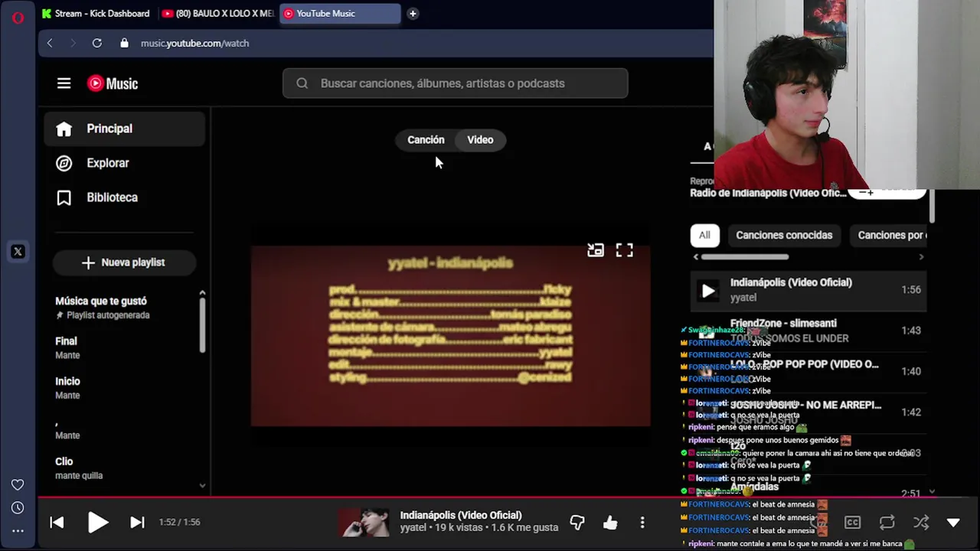Open Opera sidebar three-dot options
The image size is (980, 551).
(18, 530)
